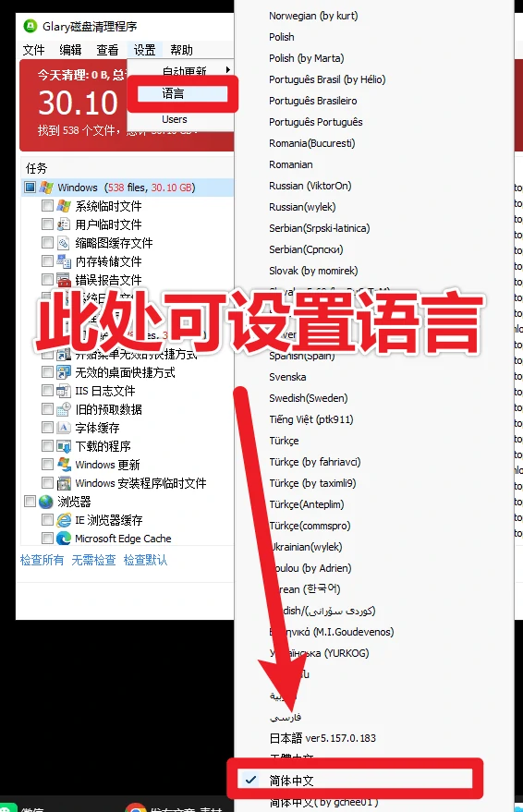
Task: Toggle the 浏览器 group checkbox
Action: [30, 501]
